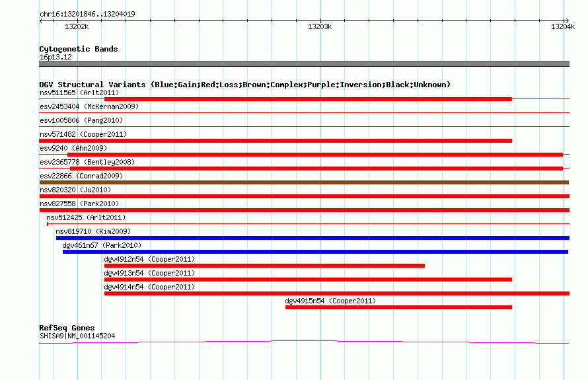
Task: Click the dgv4912n54 (Cooper2011) variant label
Action: (149, 259)
